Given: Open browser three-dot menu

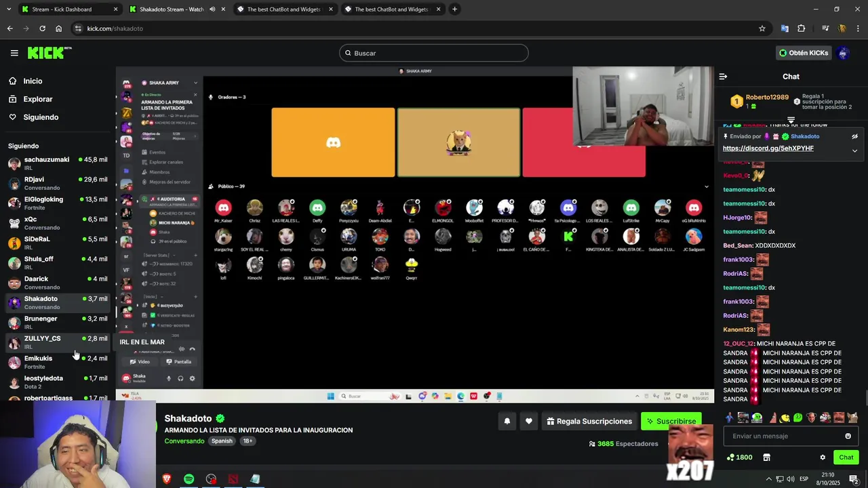Looking at the screenshot, I should pyautogui.click(x=859, y=28).
